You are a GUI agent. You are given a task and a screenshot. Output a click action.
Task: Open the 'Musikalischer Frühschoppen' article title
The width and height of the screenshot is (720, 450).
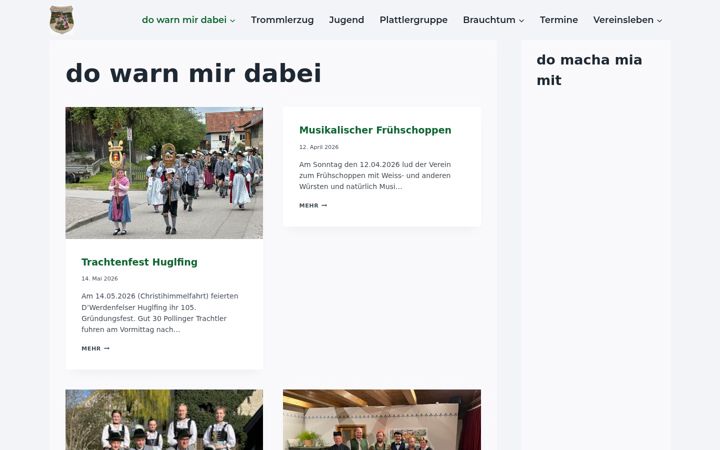point(375,130)
